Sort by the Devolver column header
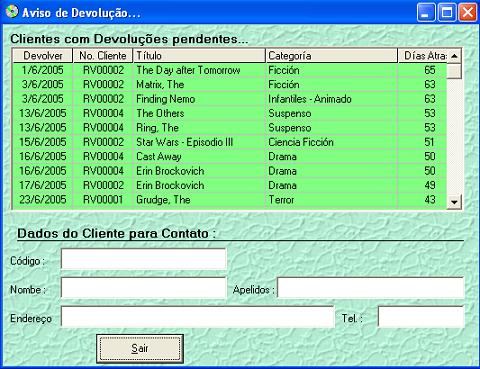Viewport: 480px width, 369px height. tap(43, 56)
